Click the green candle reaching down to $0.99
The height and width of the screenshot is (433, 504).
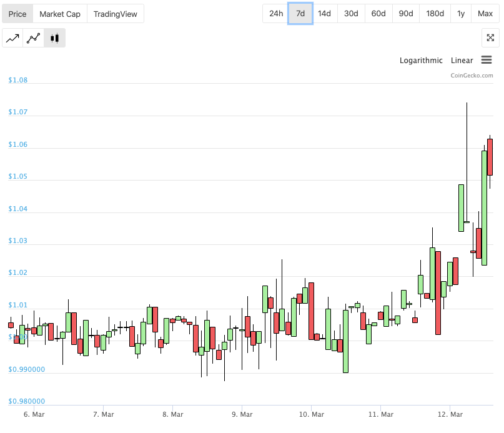(345, 341)
